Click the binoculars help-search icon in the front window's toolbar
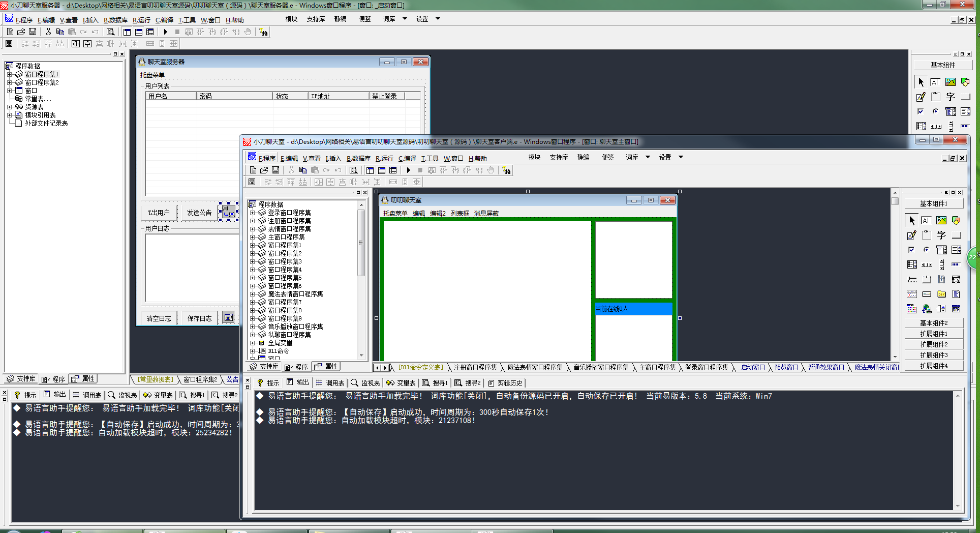 point(506,170)
